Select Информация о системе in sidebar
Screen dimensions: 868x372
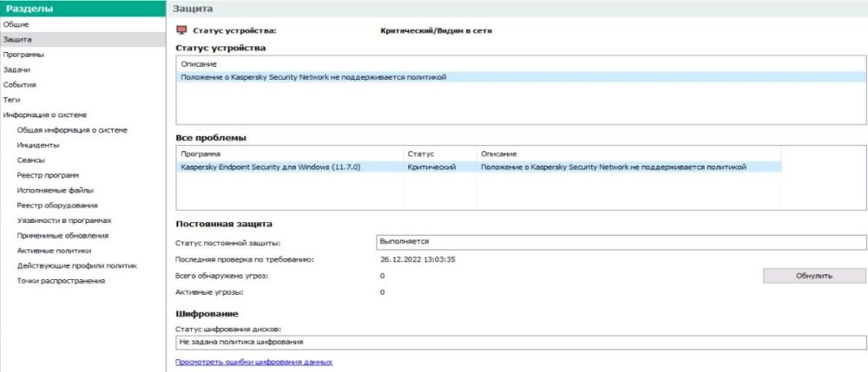point(44,114)
